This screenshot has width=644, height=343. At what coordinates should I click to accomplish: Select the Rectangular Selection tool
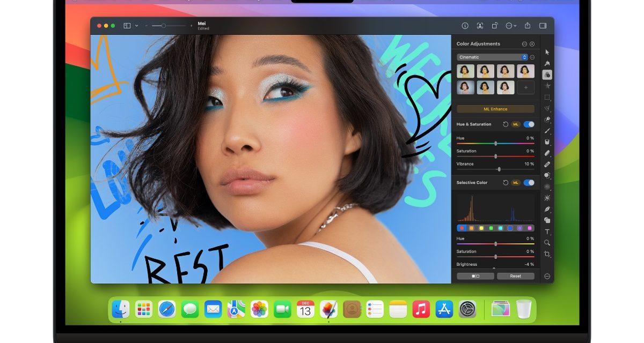[547, 96]
